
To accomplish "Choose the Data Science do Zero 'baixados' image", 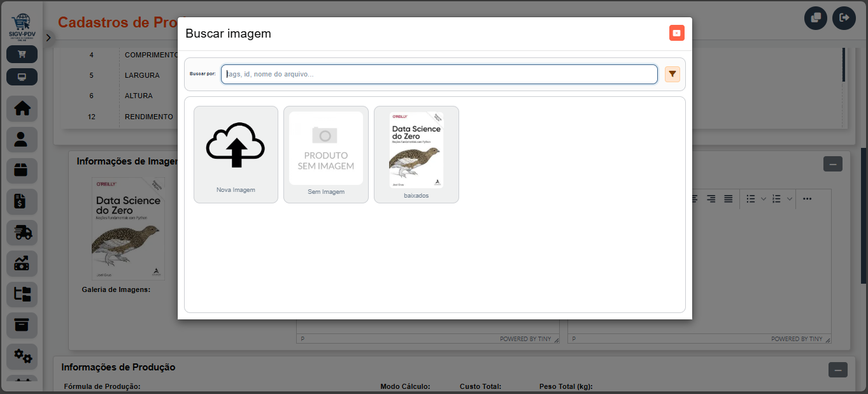I will click(416, 154).
